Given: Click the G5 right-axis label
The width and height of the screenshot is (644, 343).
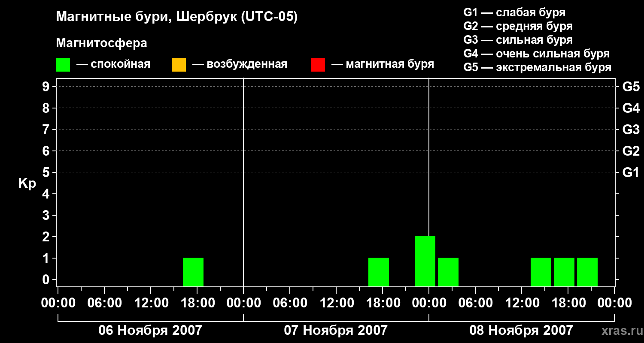Looking at the screenshot, I should click(x=631, y=87).
